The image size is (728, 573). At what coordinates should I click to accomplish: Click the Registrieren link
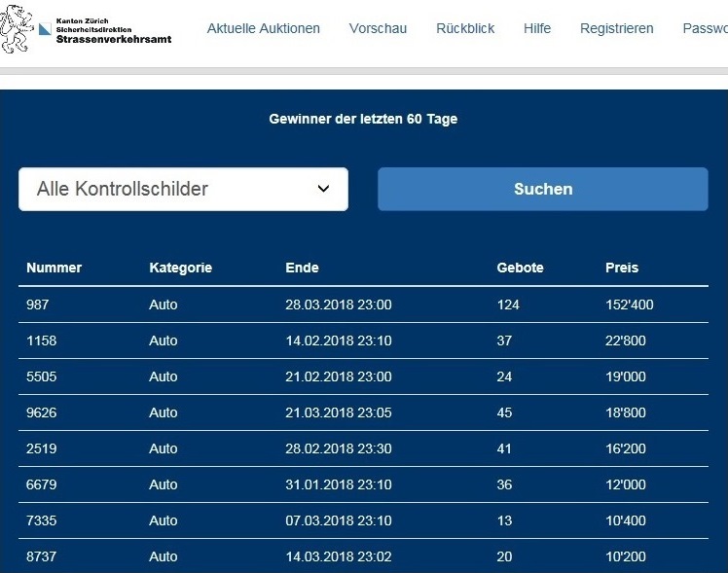tap(616, 28)
